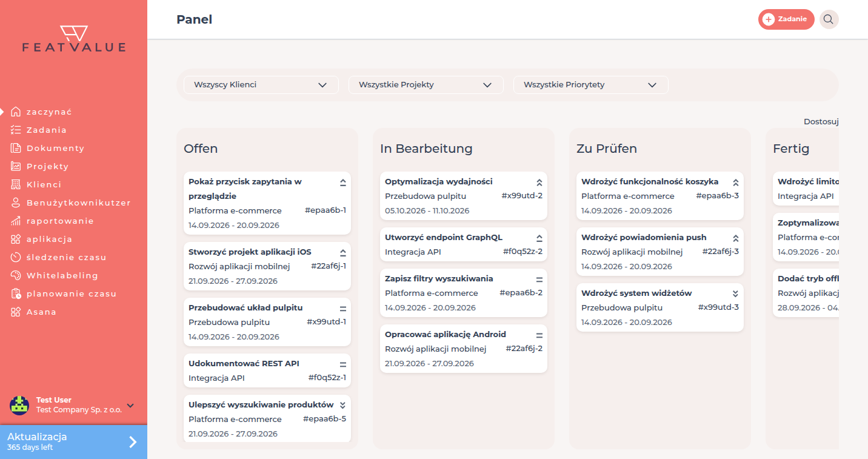Screen dimensions: 868x459
Task: Open Klienci menu item
Action: pos(44,184)
